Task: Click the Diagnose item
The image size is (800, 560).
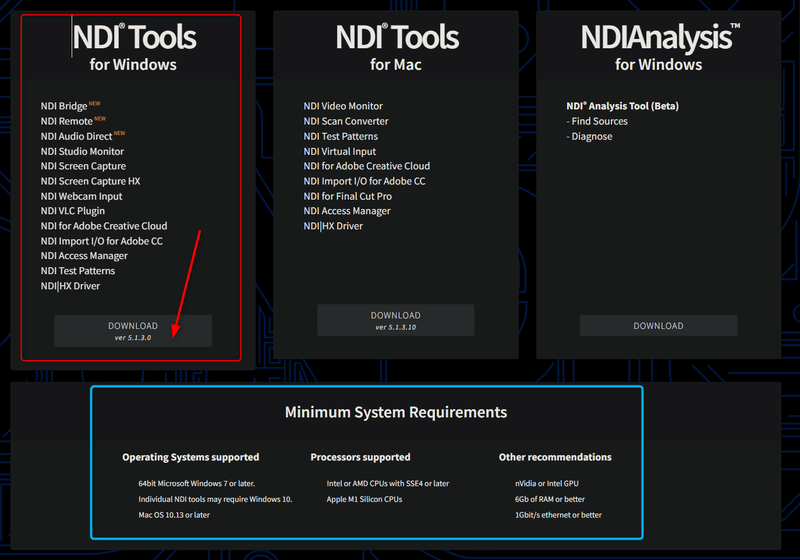Action: 589,136
